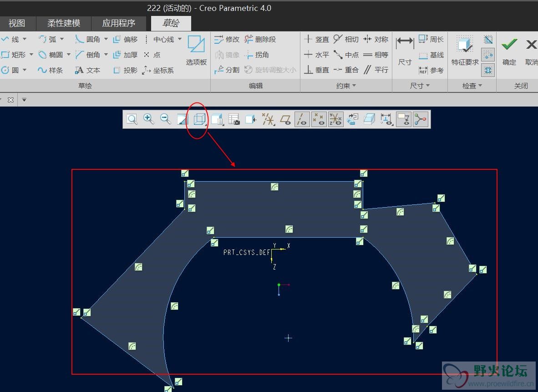Confirm sketch with OK (确定) checkmark
Image resolution: width=538 pixels, height=392 pixels.
(509, 51)
